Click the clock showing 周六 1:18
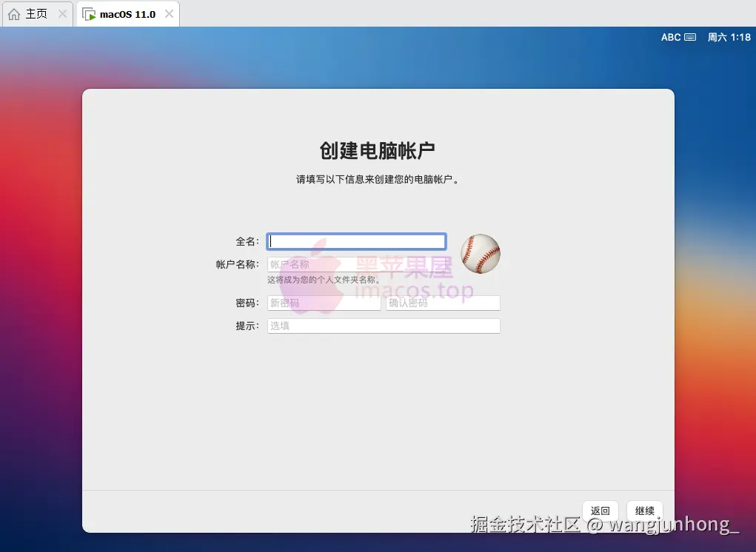This screenshot has height=552, width=756. pos(729,36)
